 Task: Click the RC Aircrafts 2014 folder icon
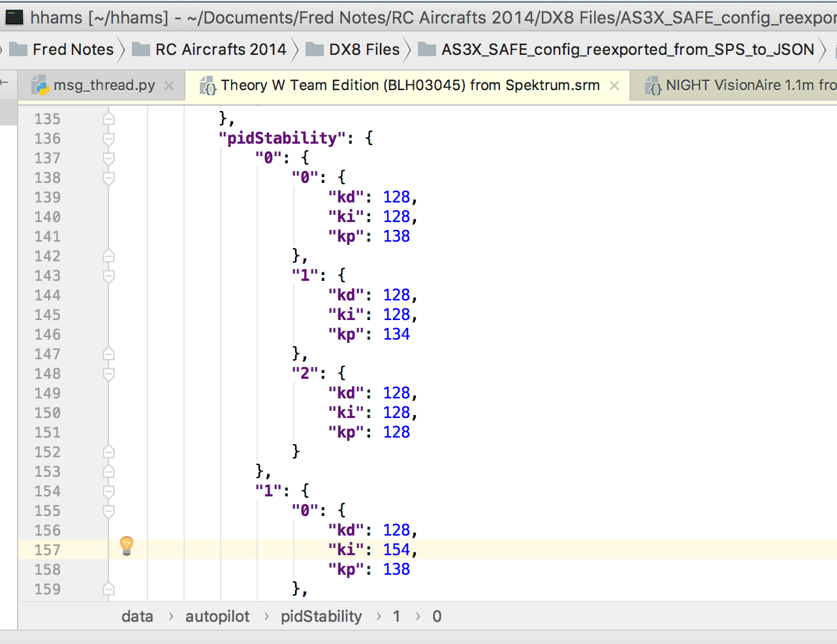coord(141,50)
